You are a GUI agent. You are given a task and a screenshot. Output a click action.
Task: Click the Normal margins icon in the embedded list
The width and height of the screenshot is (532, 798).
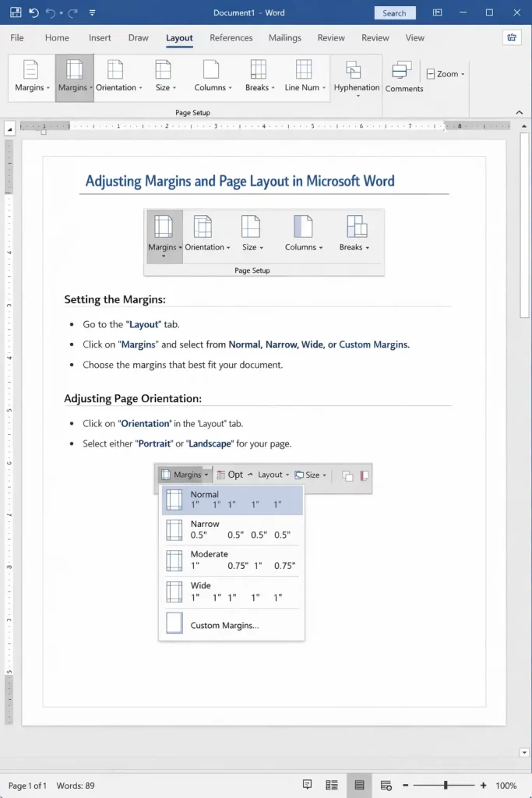coord(174,500)
